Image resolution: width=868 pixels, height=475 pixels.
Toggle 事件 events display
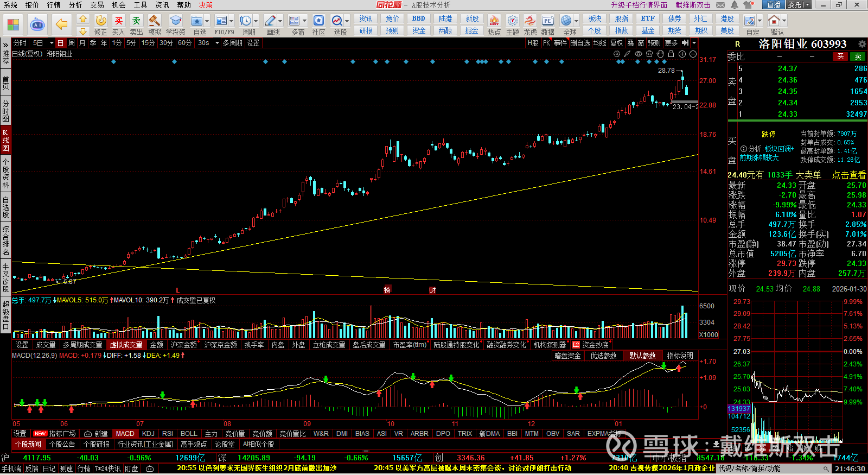coord(560,43)
